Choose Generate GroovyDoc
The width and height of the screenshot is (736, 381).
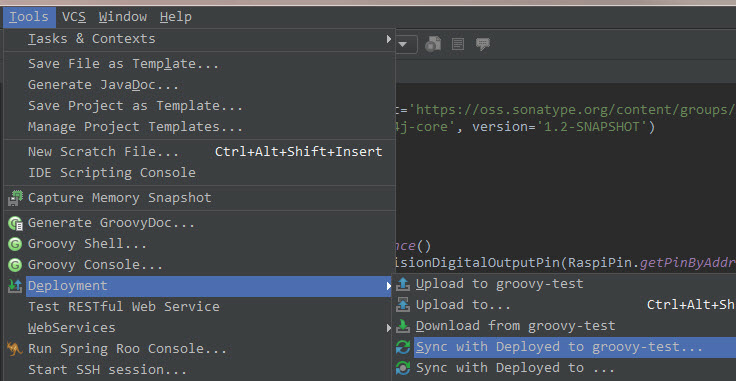[199, 223]
